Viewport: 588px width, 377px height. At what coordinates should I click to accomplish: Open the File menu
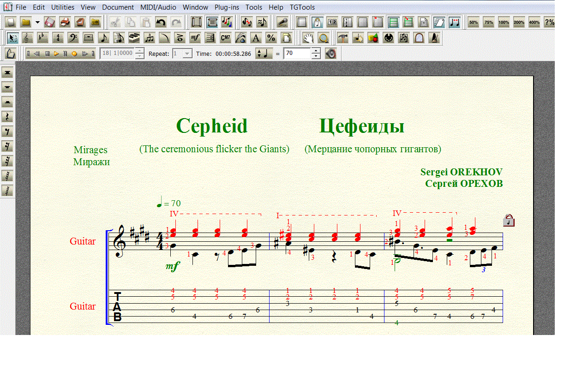(x=21, y=7)
